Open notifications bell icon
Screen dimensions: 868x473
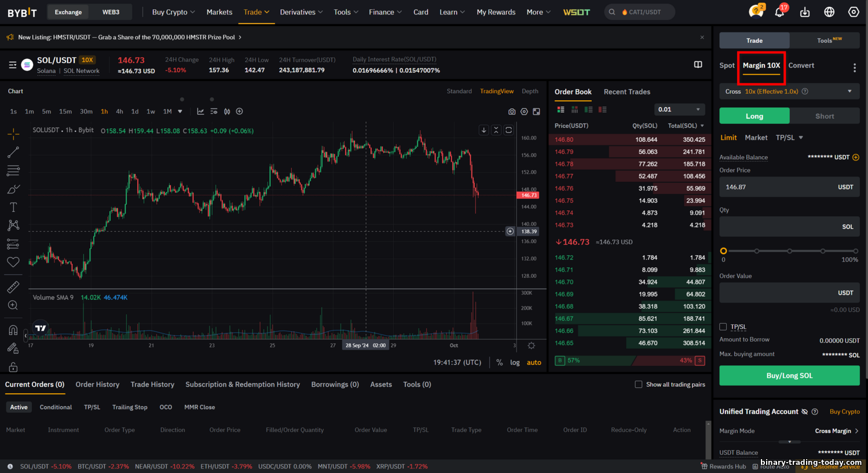(x=779, y=12)
